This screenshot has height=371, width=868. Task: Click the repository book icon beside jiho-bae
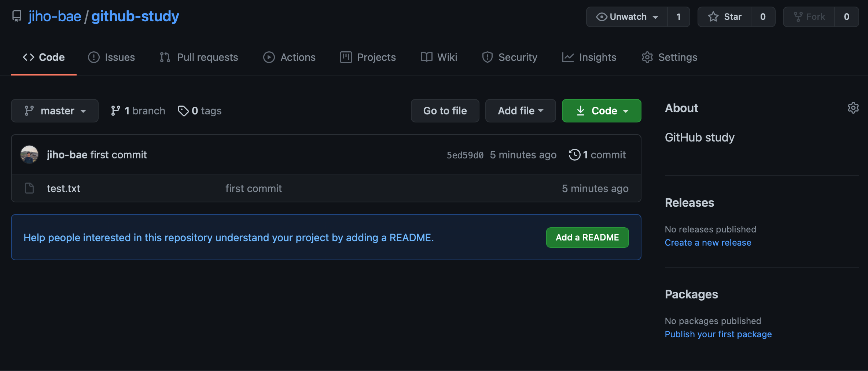[x=17, y=16]
